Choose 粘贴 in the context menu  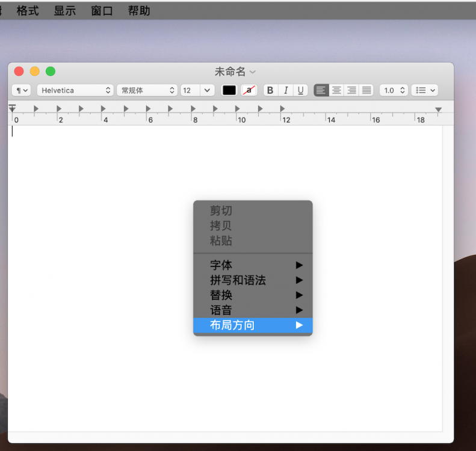tap(253, 241)
